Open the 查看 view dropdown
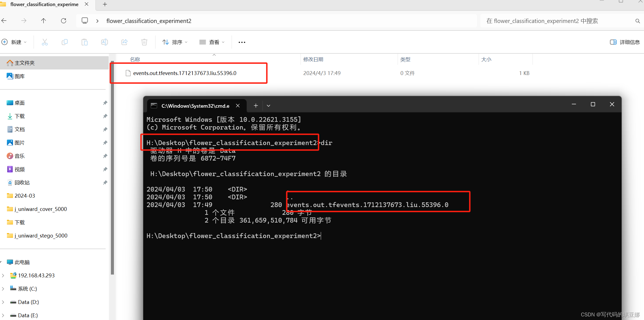644x320 pixels. click(212, 42)
